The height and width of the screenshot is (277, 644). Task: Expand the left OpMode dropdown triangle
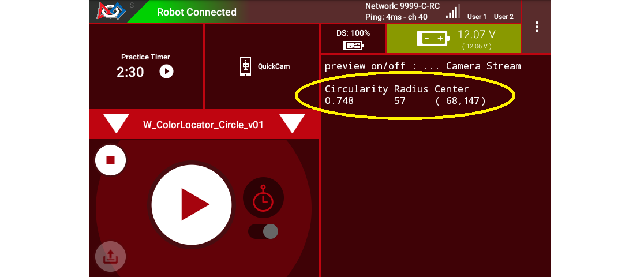click(116, 123)
